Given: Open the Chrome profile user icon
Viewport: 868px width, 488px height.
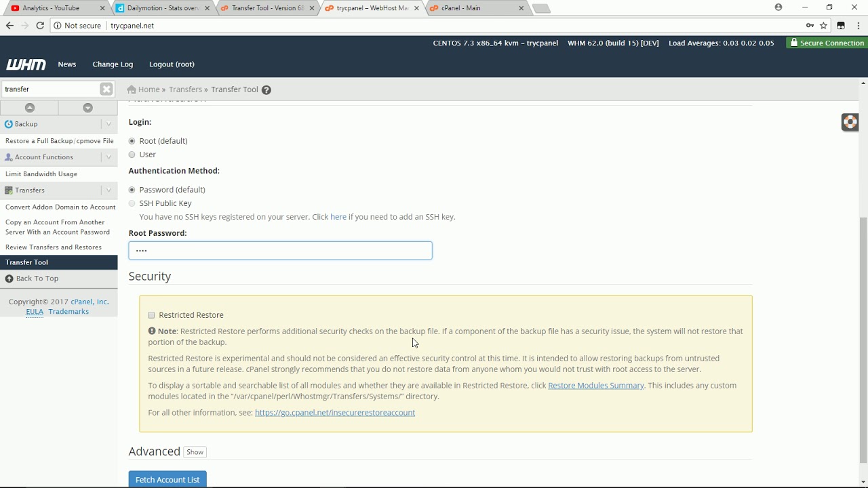Looking at the screenshot, I should [778, 7].
